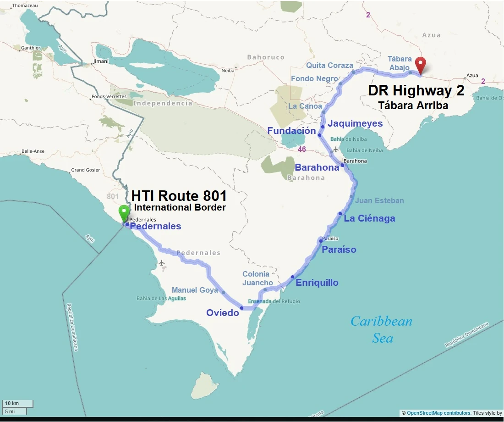This screenshot has height=422, width=504.
Task: Select the Paraíso waypoint dot on the route
Action: 321,241
